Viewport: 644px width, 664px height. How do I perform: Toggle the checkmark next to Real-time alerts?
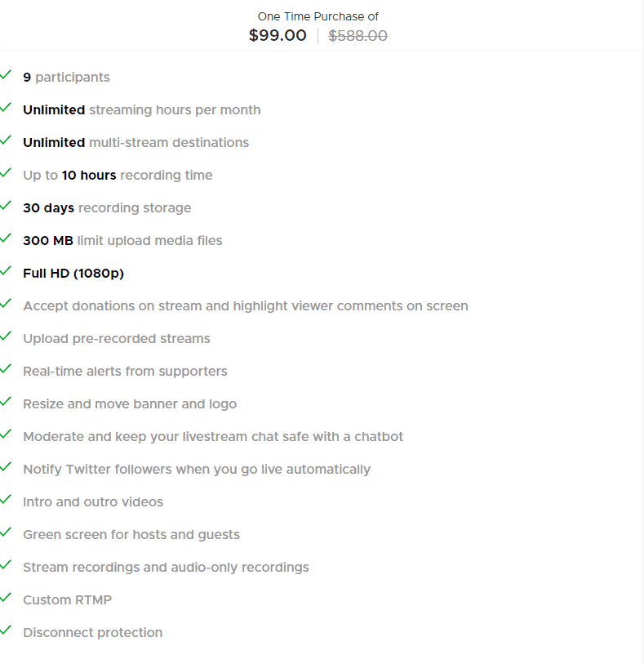click(x=7, y=368)
